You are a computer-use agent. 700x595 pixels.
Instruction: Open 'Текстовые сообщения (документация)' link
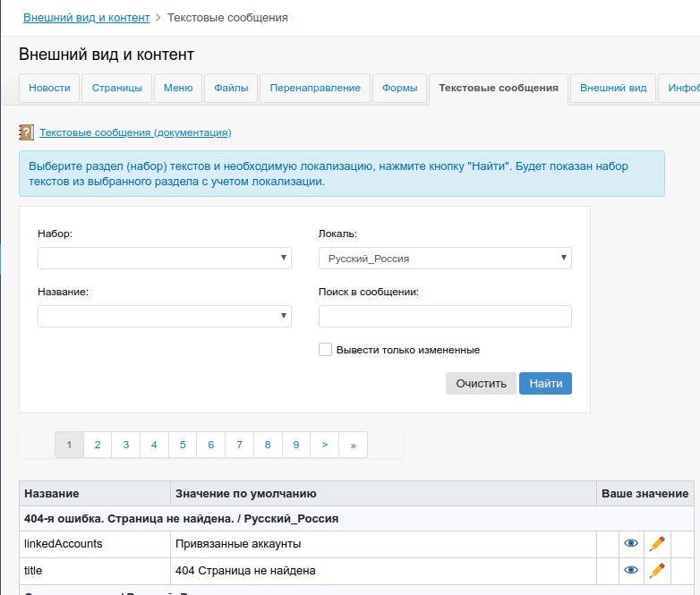[x=135, y=132]
